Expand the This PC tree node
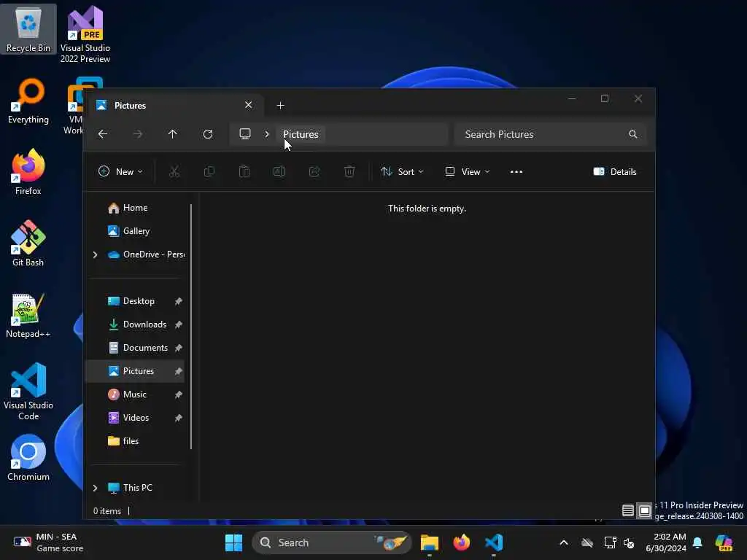This screenshot has height=560, width=747. [96, 488]
